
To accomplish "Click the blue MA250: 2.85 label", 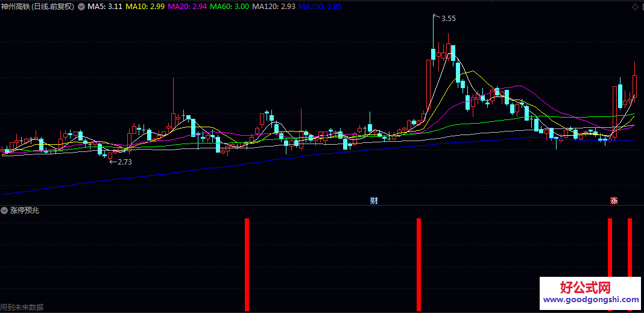I will tap(320, 7).
